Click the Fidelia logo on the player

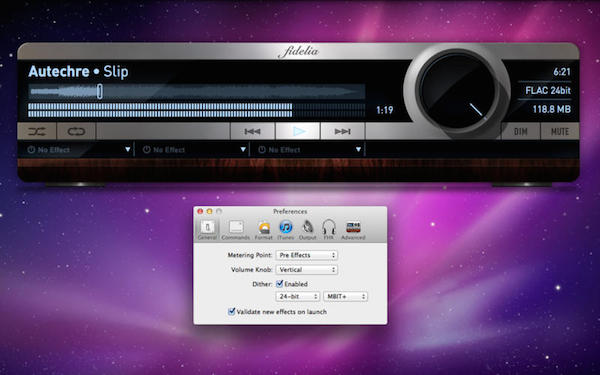click(x=298, y=51)
